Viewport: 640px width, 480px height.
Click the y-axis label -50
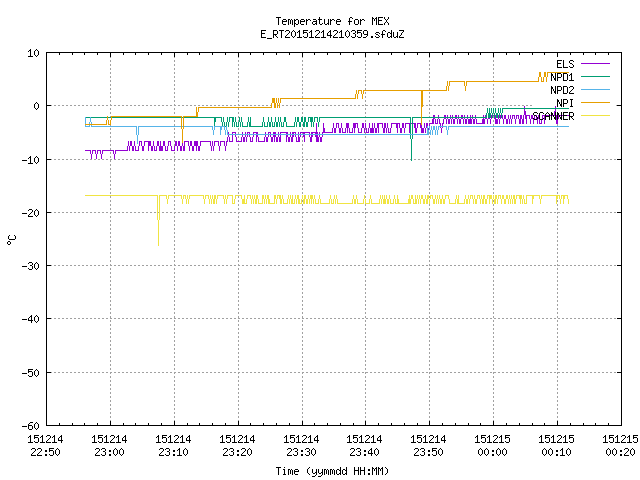click(x=31, y=373)
